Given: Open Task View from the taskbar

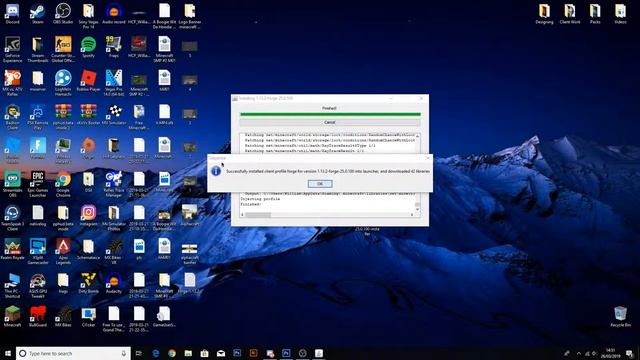Looking at the screenshot, I should coord(139,353).
